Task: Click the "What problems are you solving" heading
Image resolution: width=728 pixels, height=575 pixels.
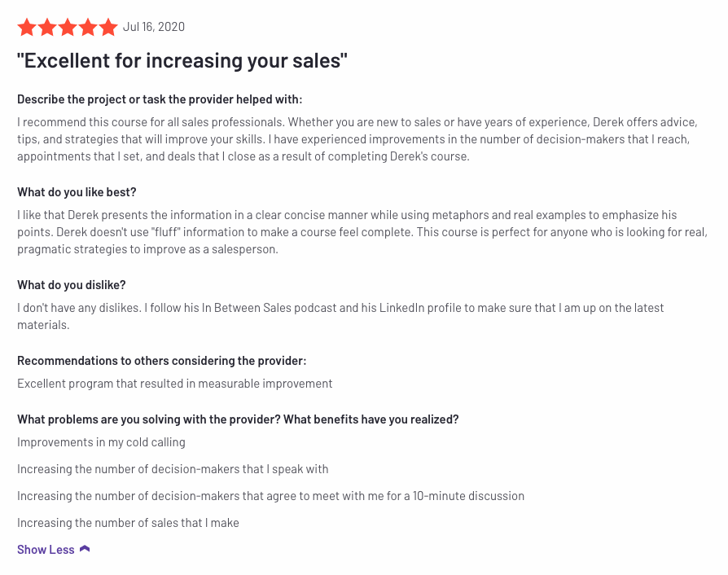Action: pos(238,419)
